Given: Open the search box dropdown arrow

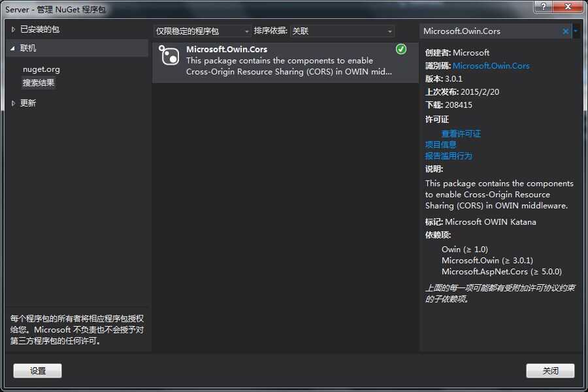Looking at the screenshot, I should pos(576,31).
